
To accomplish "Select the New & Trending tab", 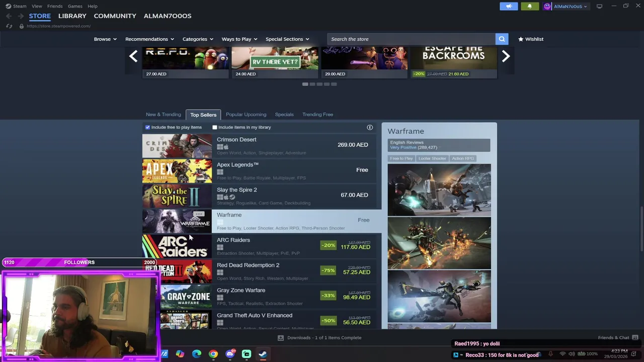I will pos(164,114).
